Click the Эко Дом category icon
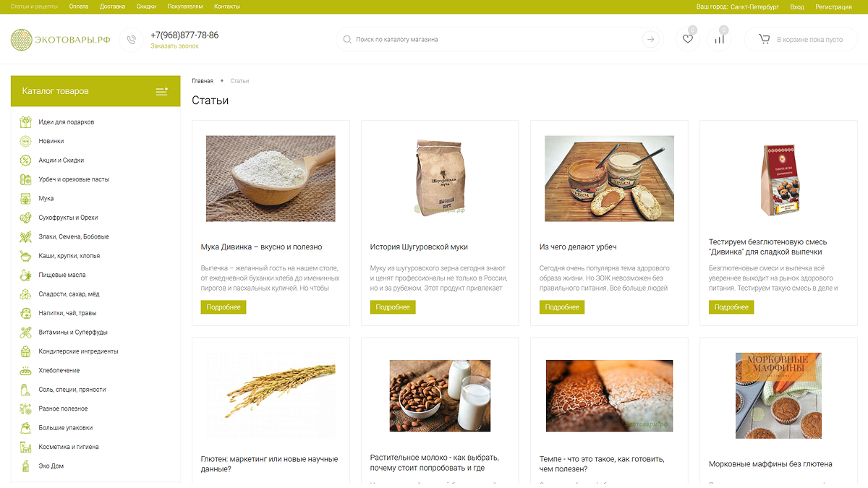 25,466
